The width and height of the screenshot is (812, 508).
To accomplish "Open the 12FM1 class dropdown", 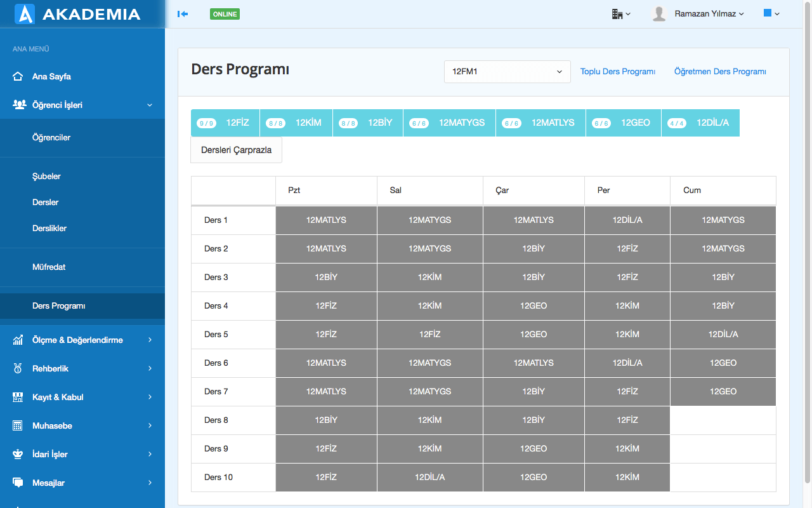I will [507, 72].
